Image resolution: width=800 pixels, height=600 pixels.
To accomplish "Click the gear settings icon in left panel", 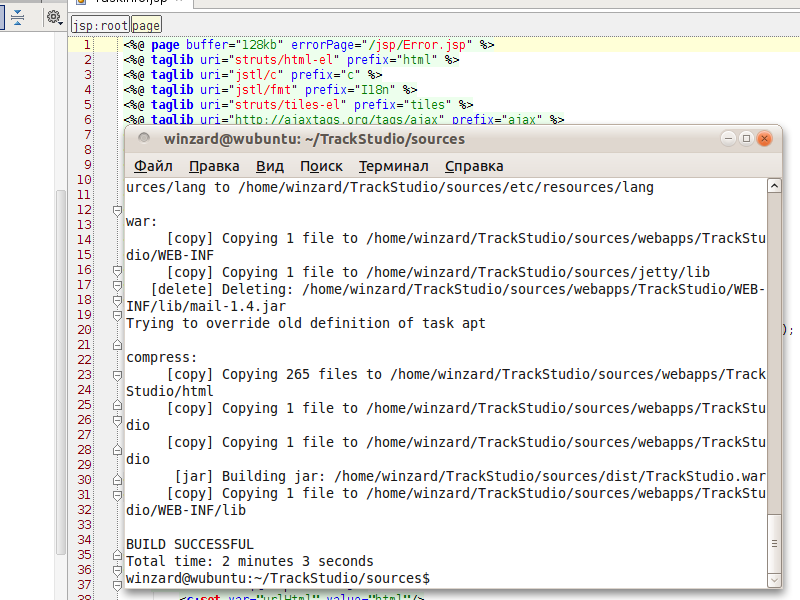I will [52, 17].
